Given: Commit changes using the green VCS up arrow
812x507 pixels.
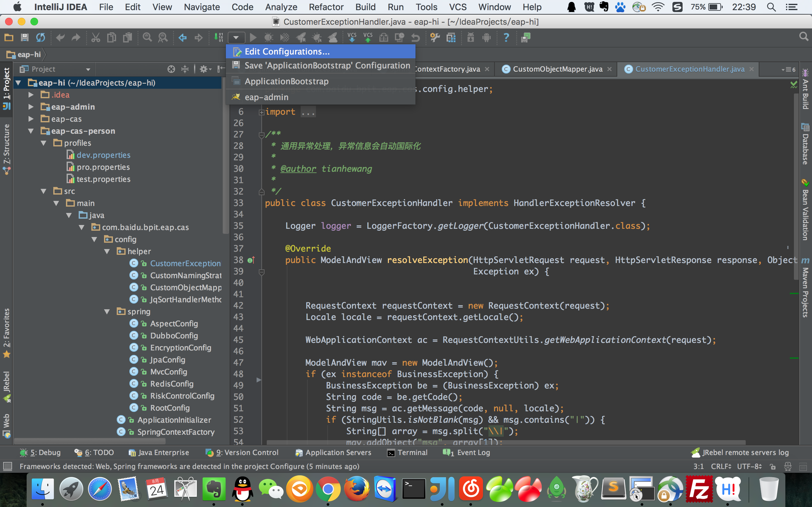Looking at the screenshot, I should [368, 38].
